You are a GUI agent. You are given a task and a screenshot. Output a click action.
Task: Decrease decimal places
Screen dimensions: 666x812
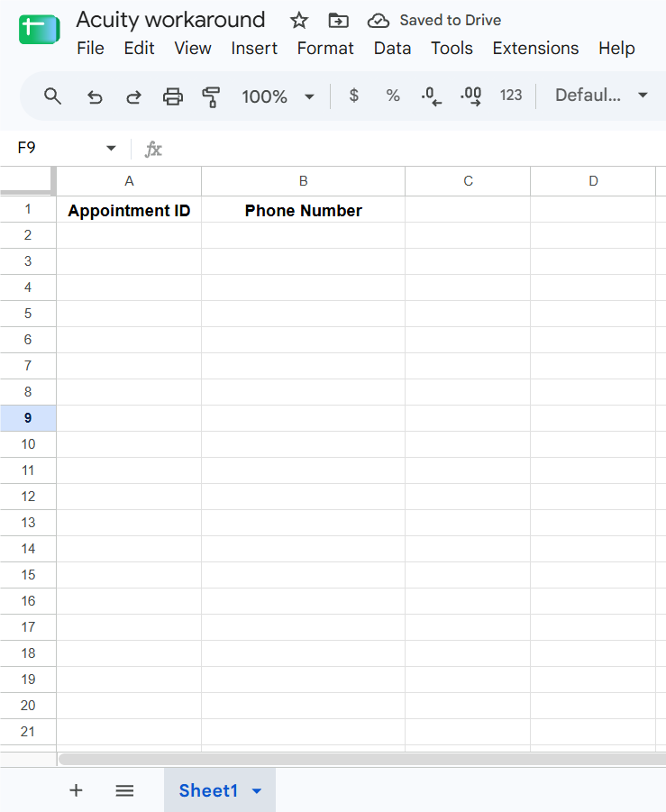432,96
